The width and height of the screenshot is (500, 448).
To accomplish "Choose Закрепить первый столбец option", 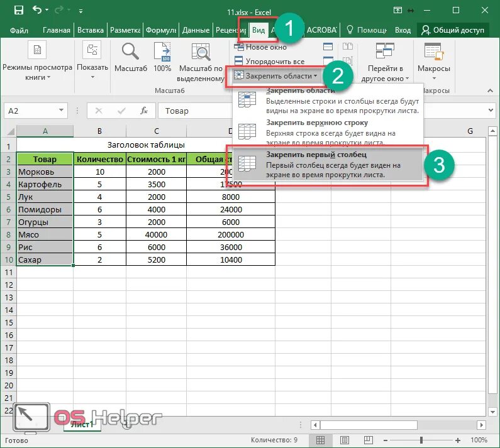I will tap(328, 165).
